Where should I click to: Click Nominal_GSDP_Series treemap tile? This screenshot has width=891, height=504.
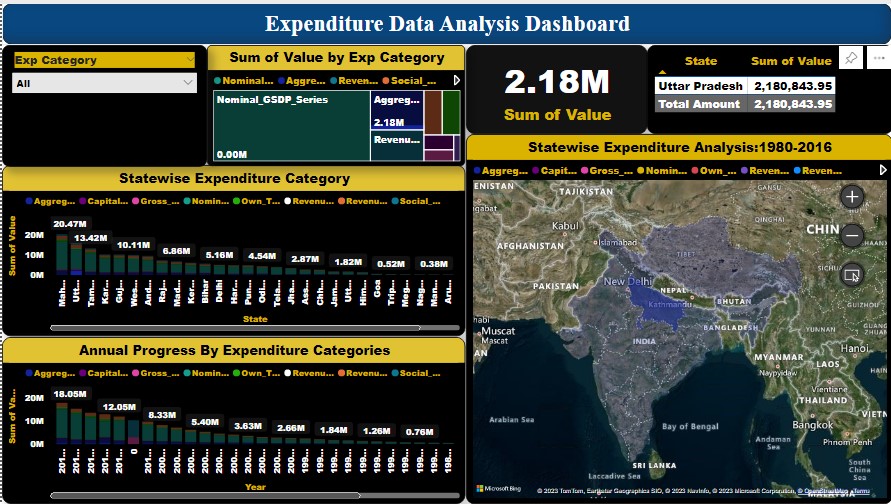point(290,125)
